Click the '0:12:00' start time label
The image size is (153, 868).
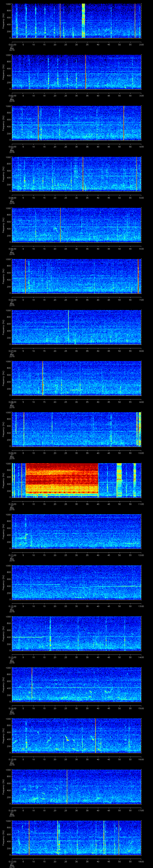(x=12, y=606)
